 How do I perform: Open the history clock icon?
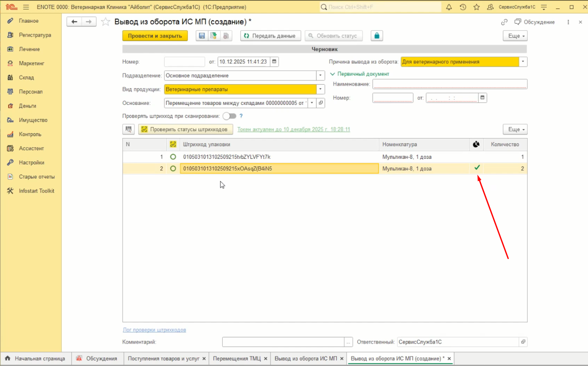click(463, 7)
